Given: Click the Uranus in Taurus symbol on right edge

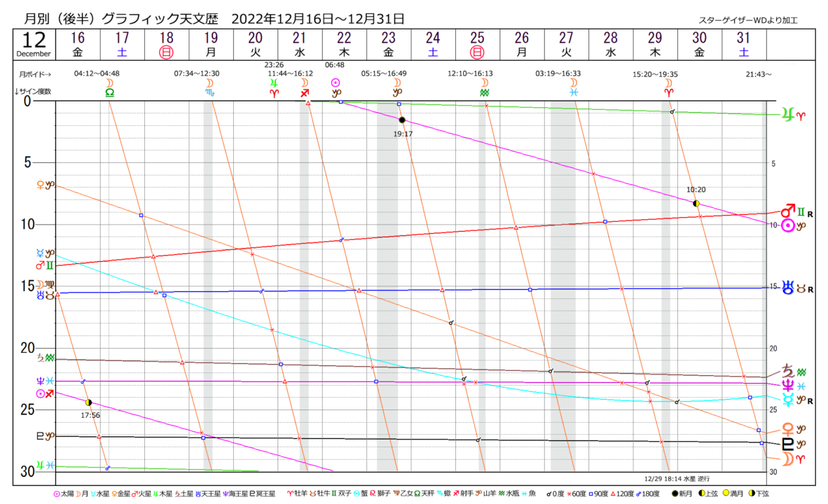Looking at the screenshot, I should click(x=795, y=287).
